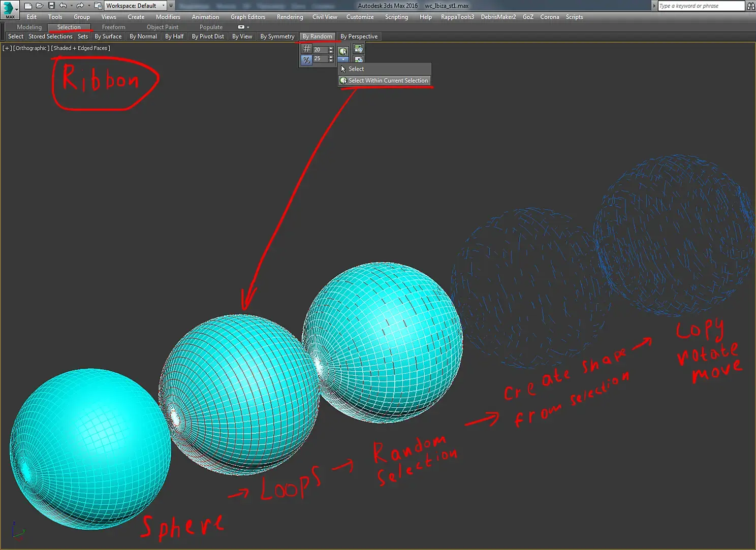Click the Orthographic viewport label

tap(31, 48)
